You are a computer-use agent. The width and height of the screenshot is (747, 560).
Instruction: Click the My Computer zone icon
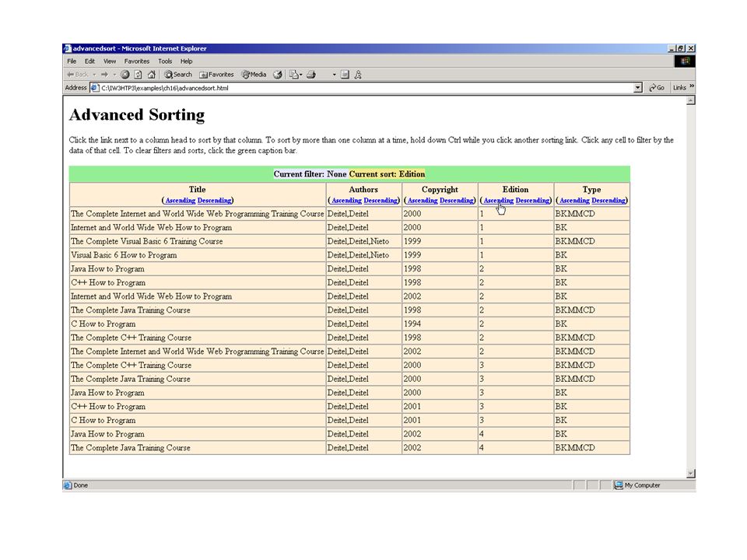click(619, 485)
